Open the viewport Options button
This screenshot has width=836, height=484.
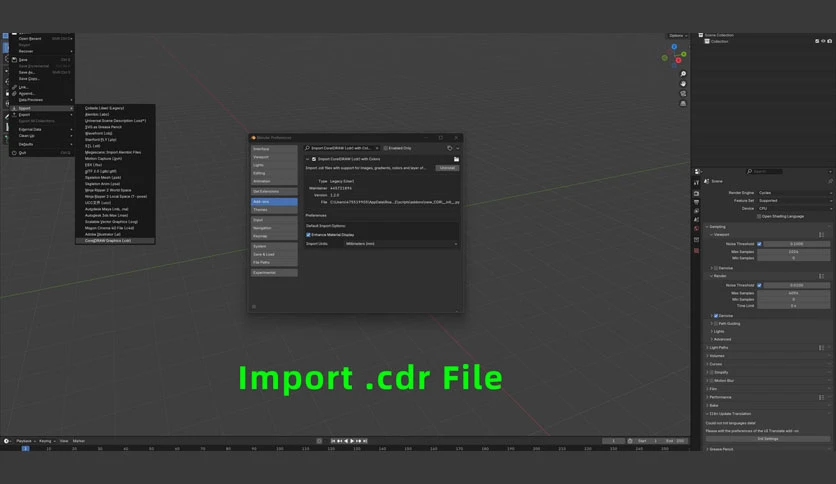tap(678, 36)
